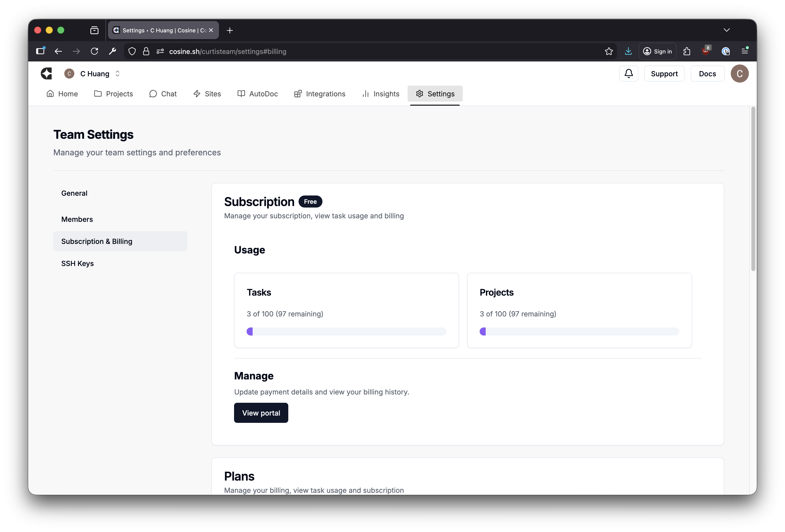Click the Cosine logo icon
Screen dimensions: 785x532
click(x=46, y=74)
